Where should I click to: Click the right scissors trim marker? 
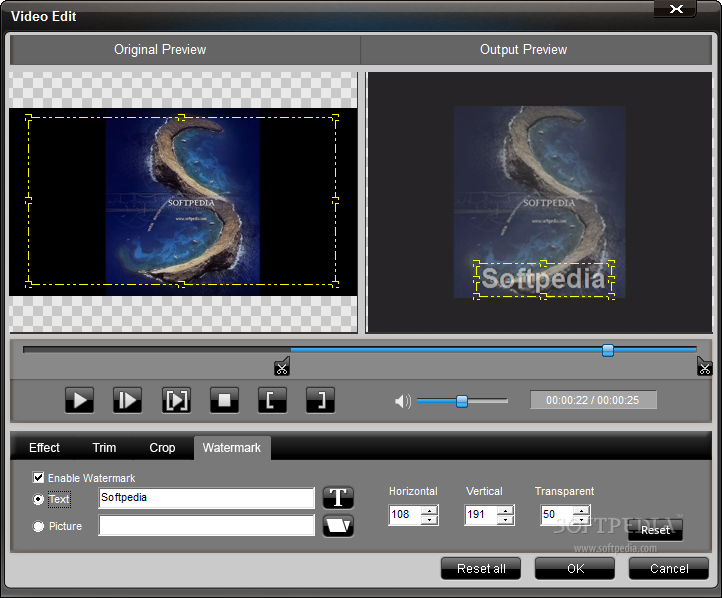[x=705, y=367]
